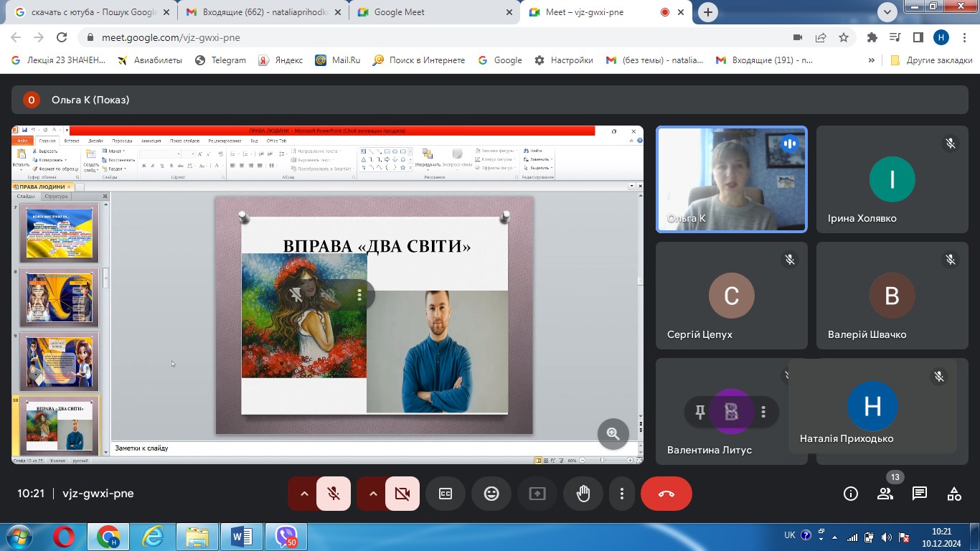980x551 pixels.
Task: Turn on the camera
Action: tap(402, 494)
